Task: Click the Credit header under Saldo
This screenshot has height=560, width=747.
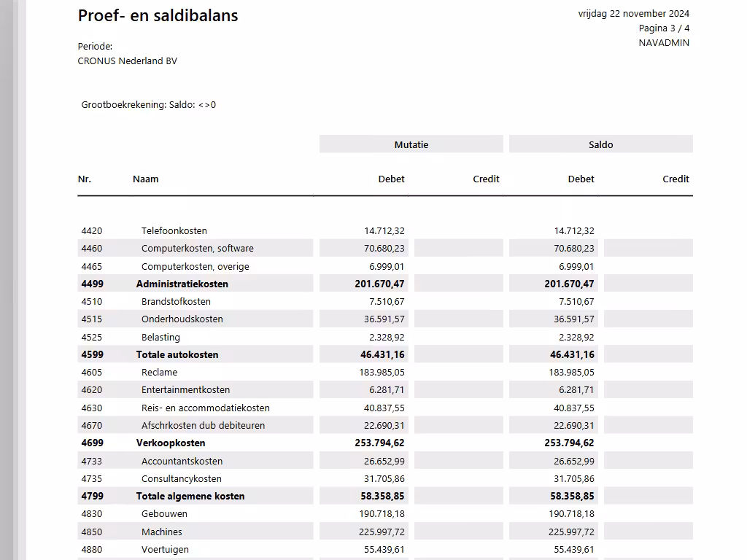Action: 676,179
